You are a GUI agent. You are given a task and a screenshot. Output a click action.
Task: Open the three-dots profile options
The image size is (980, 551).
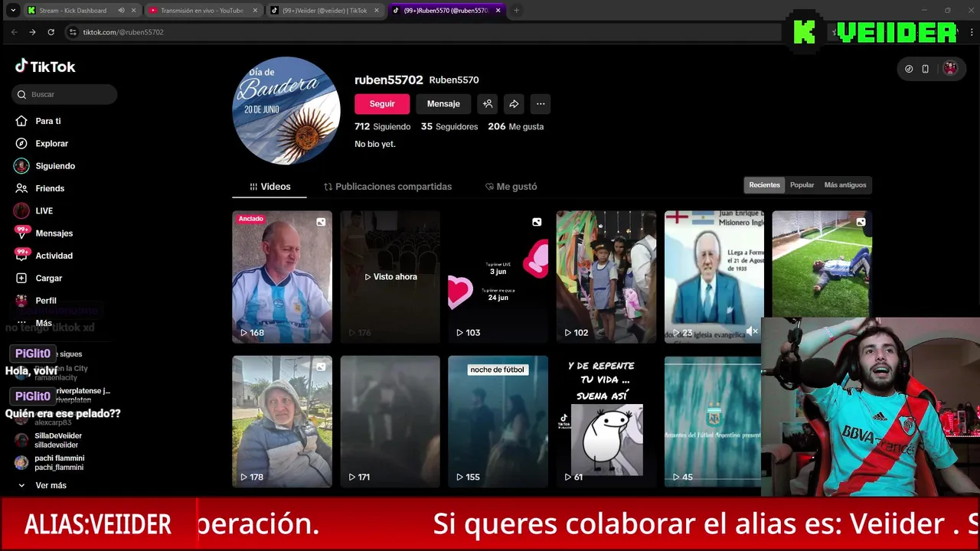point(541,104)
